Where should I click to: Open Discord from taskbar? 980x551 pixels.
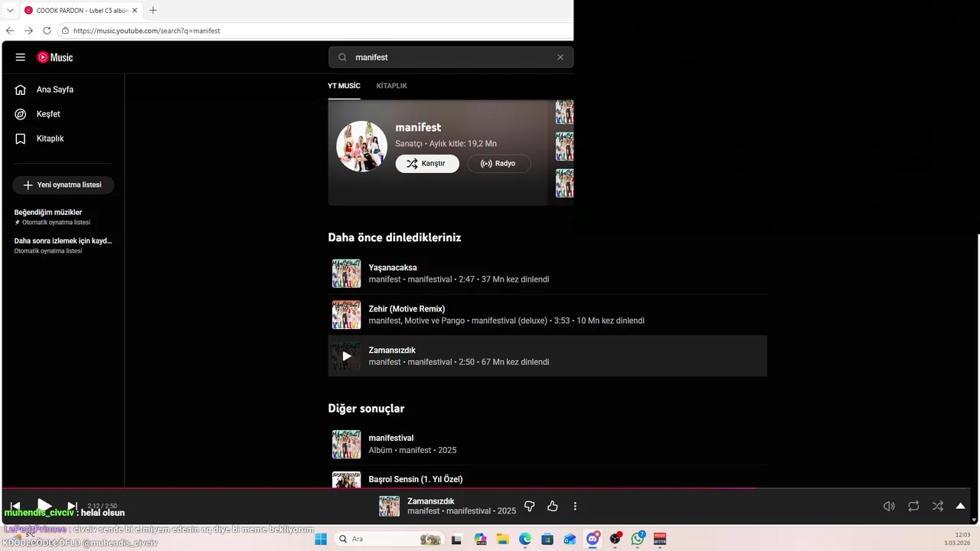593,539
